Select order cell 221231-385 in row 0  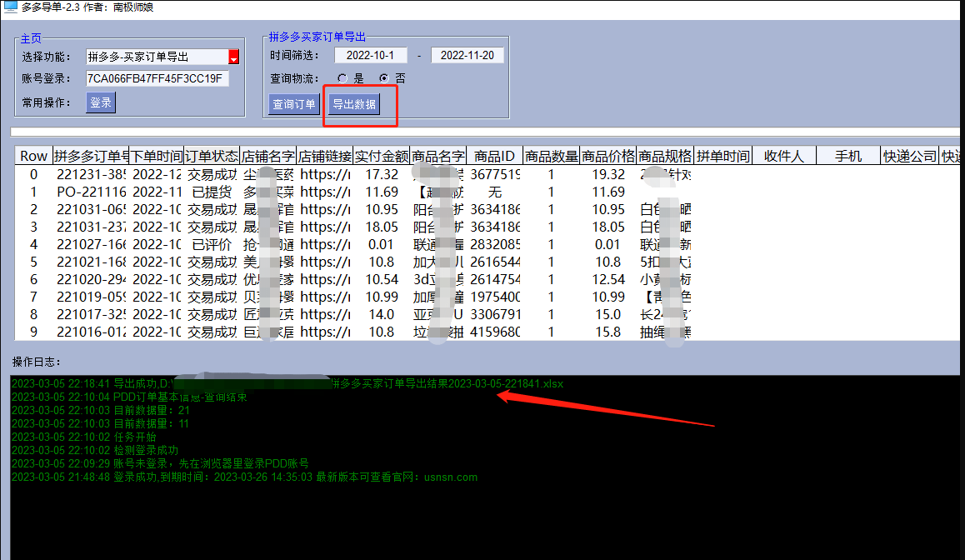[x=91, y=175]
